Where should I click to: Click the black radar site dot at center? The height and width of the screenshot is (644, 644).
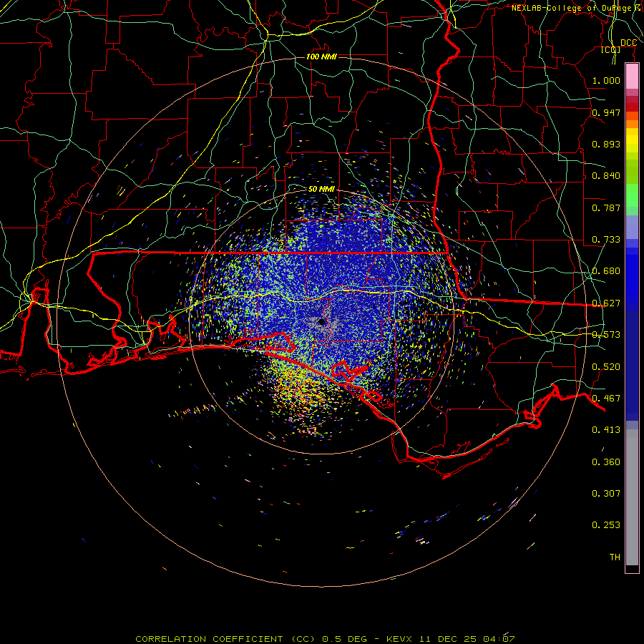[321, 322]
